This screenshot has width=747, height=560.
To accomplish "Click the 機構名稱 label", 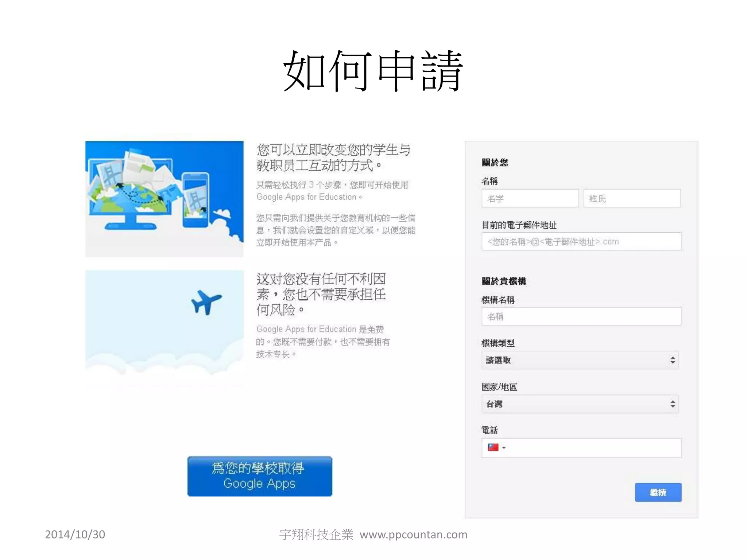I will click(498, 300).
